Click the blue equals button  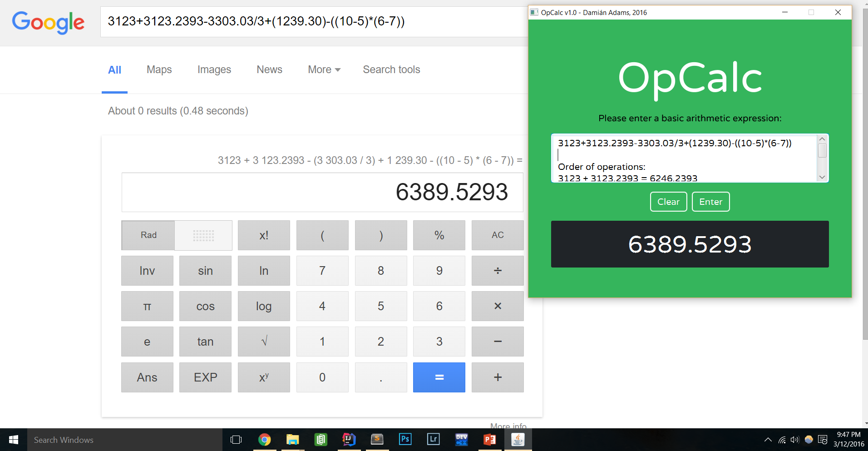(439, 377)
